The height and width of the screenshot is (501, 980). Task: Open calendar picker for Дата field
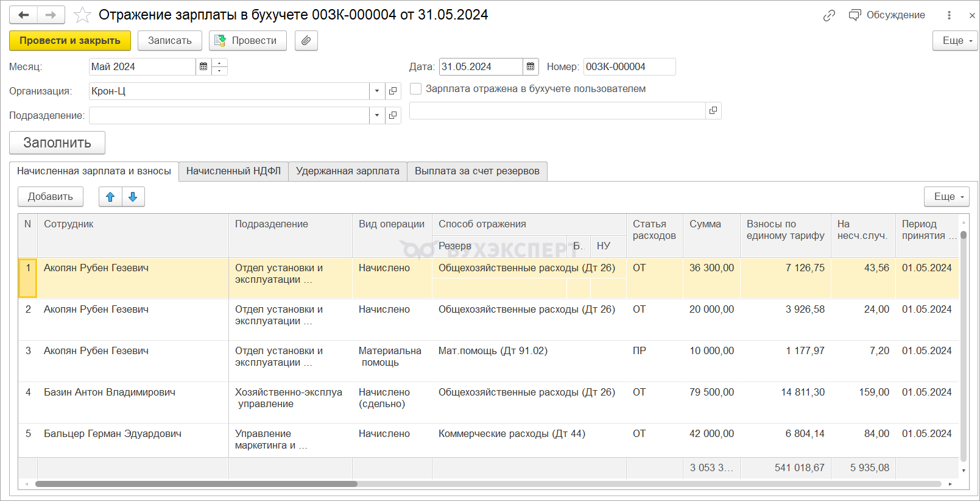click(x=531, y=66)
